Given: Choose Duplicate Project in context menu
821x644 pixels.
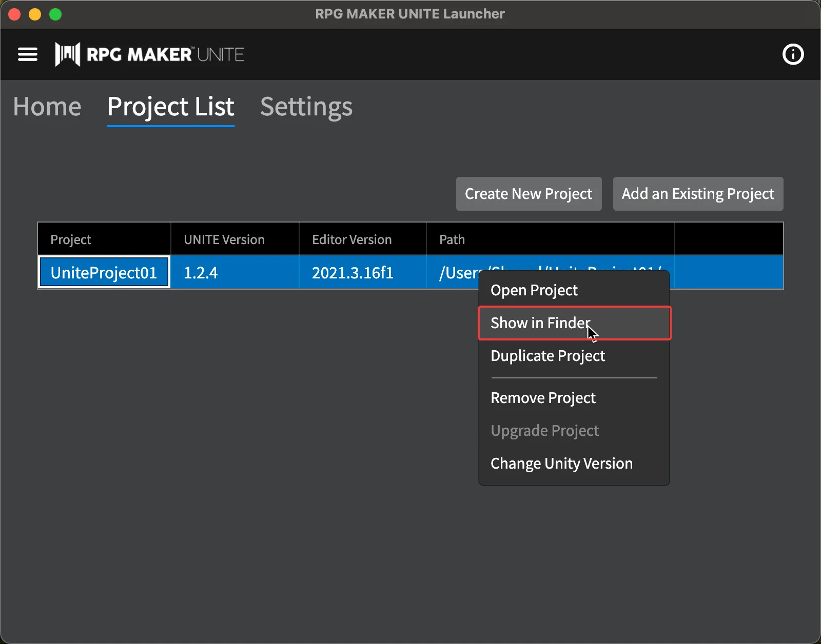Looking at the screenshot, I should [548, 356].
